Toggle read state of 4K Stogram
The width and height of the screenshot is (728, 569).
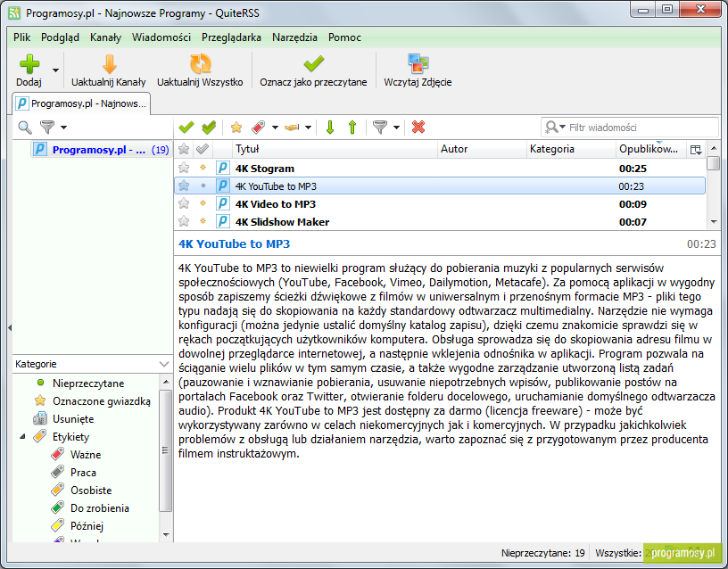(x=203, y=168)
